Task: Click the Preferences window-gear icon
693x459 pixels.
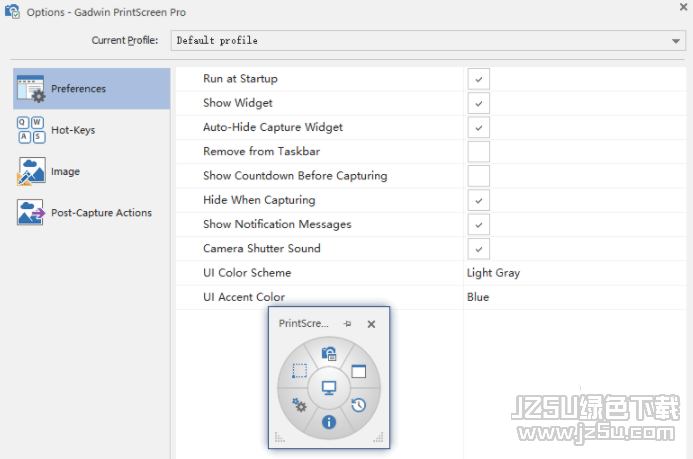Action: pos(31,89)
